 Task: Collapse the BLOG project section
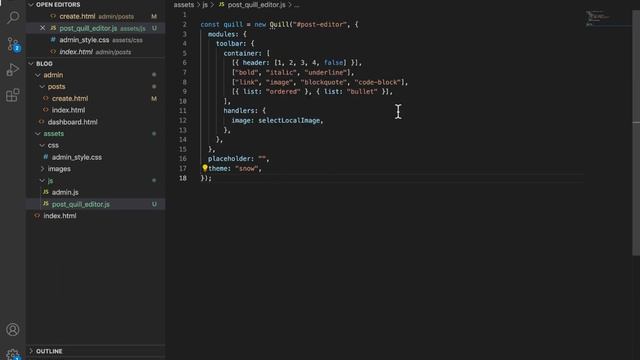[x=31, y=63]
